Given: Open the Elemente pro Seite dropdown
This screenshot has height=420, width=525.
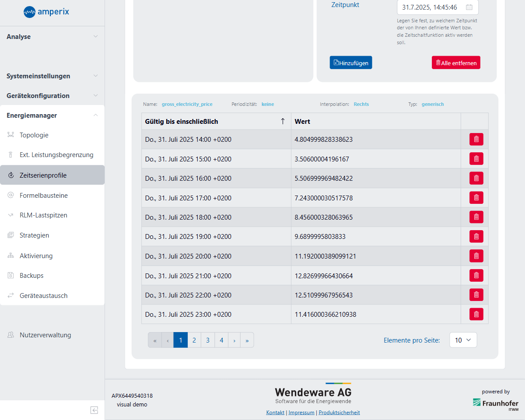Looking at the screenshot, I should pos(463,340).
